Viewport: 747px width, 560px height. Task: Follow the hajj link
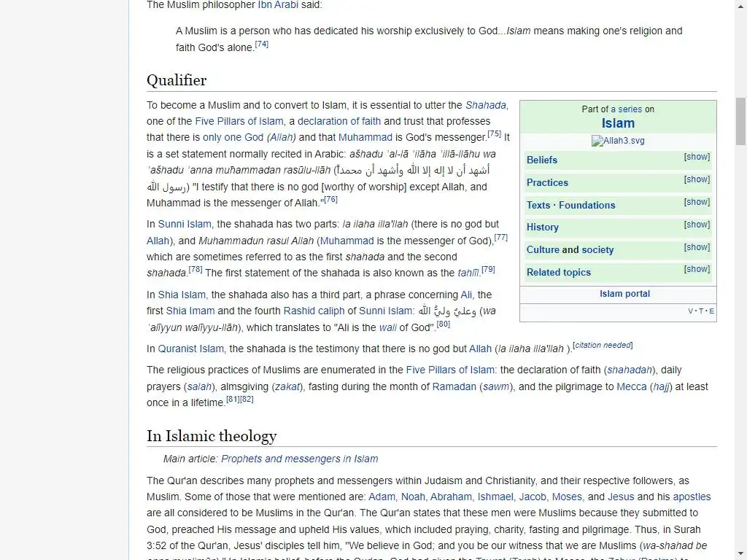(x=661, y=387)
